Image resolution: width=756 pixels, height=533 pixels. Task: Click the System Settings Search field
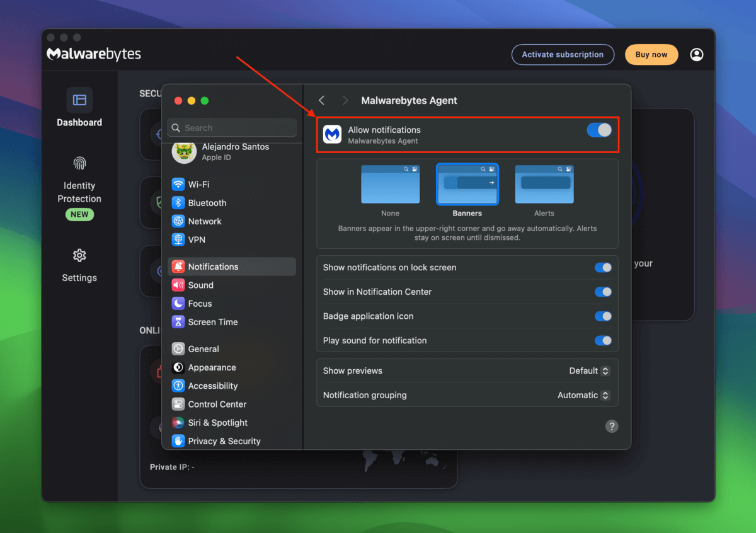[232, 128]
